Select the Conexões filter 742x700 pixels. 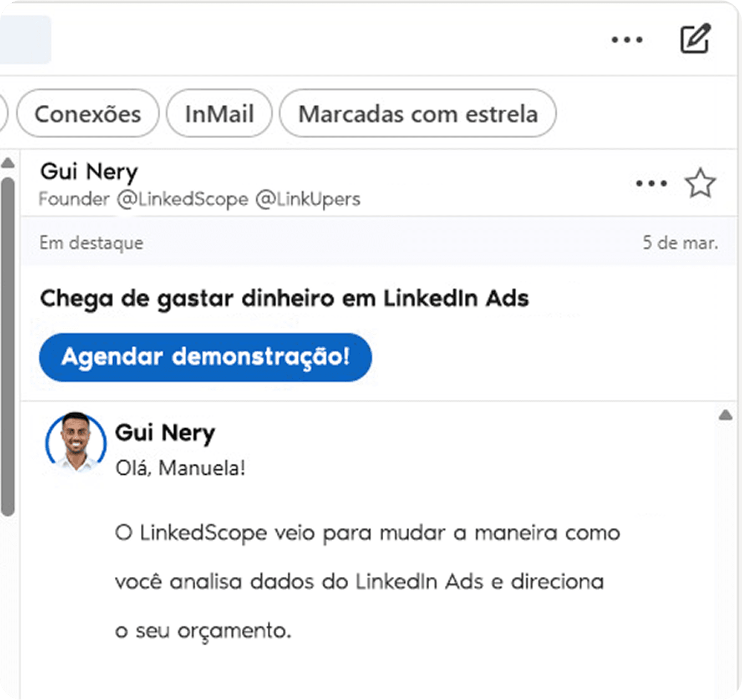pos(88,114)
